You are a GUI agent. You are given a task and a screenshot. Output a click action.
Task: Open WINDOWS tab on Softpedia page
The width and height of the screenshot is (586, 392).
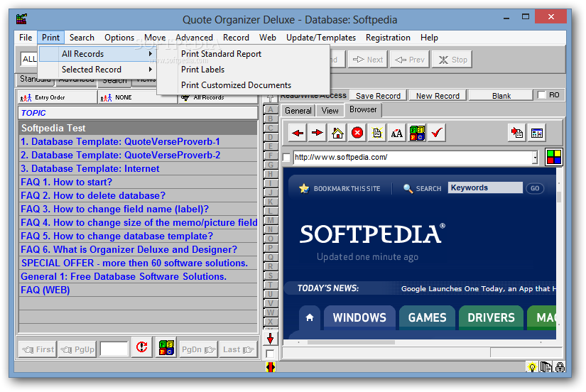[x=359, y=317]
